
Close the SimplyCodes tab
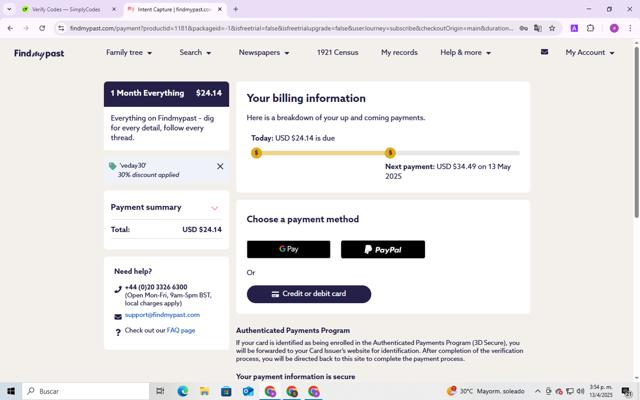click(114, 9)
